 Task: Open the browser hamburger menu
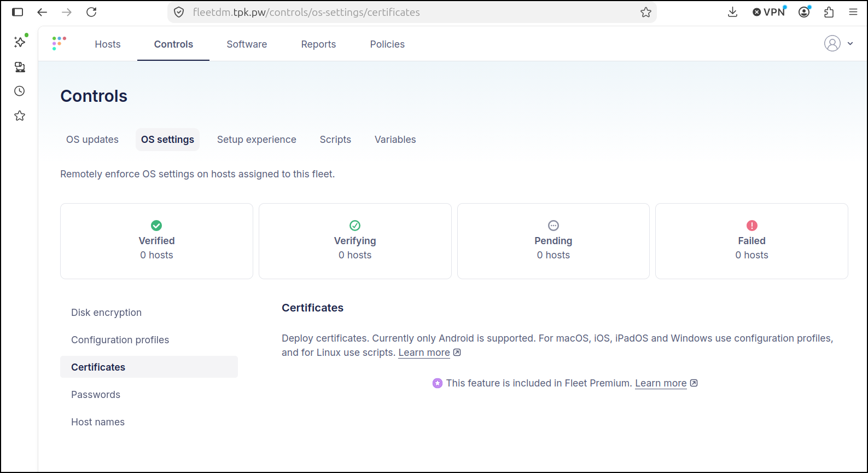[x=853, y=12]
